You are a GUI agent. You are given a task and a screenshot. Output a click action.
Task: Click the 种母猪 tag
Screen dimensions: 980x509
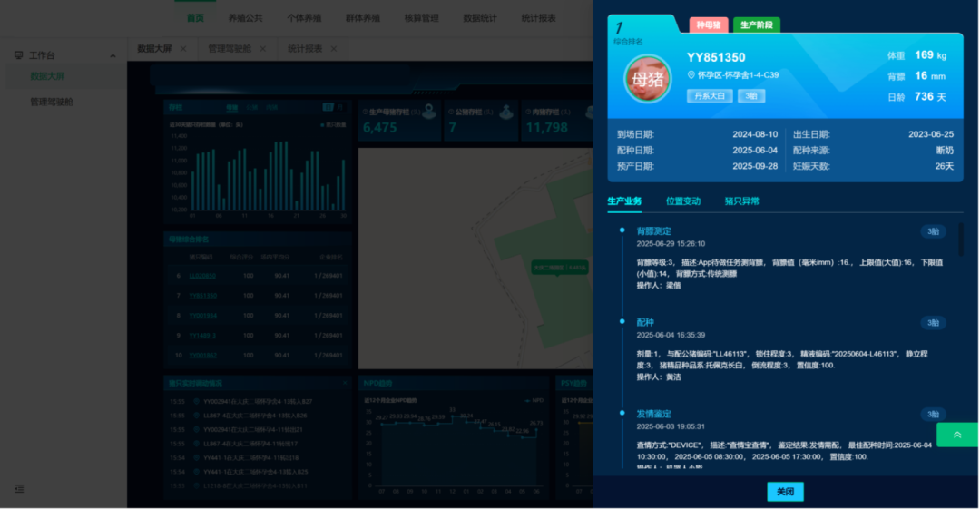(709, 25)
